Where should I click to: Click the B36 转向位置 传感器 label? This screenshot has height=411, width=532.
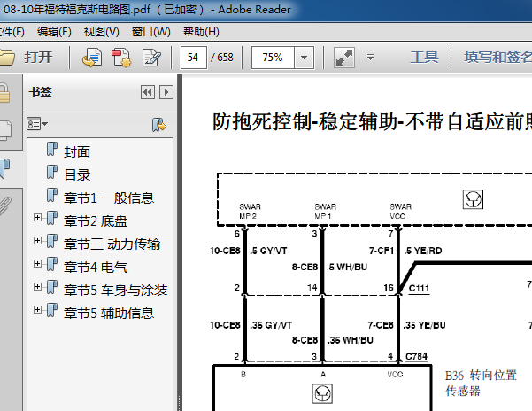coord(481,384)
